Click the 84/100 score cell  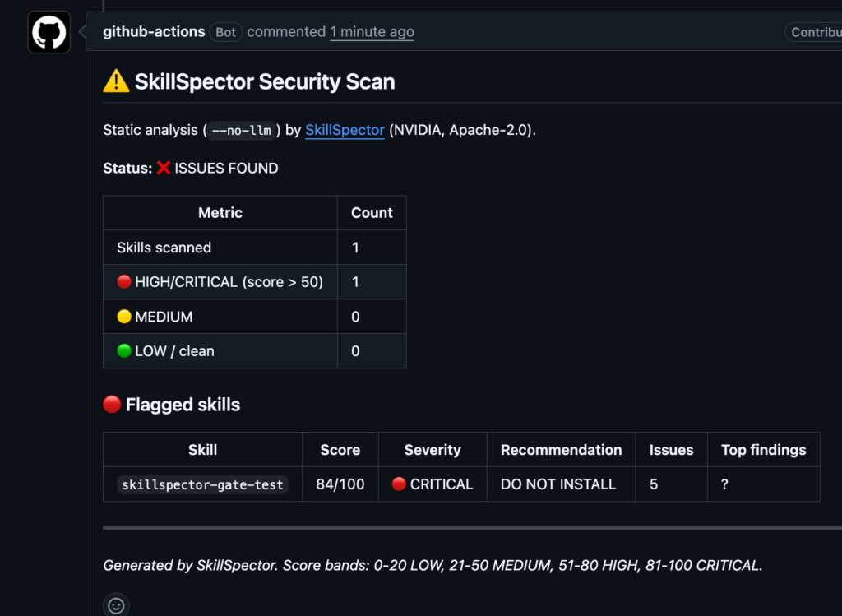click(340, 484)
